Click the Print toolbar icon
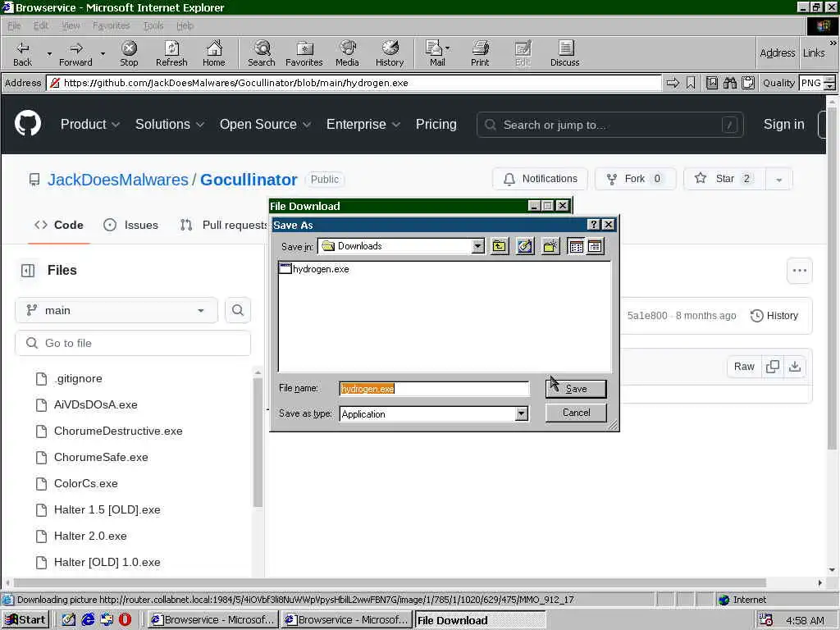The height and width of the screenshot is (630, 840). 480,53
